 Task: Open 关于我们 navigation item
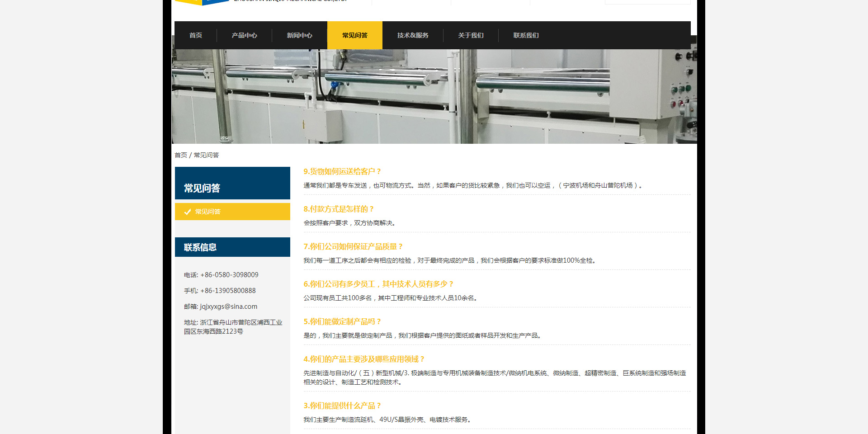click(471, 35)
